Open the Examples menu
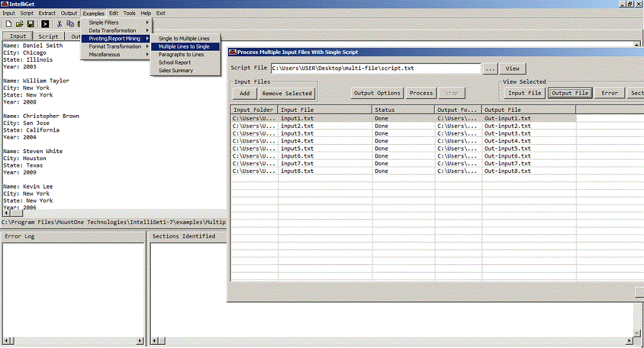The image size is (644, 348). point(93,13)
